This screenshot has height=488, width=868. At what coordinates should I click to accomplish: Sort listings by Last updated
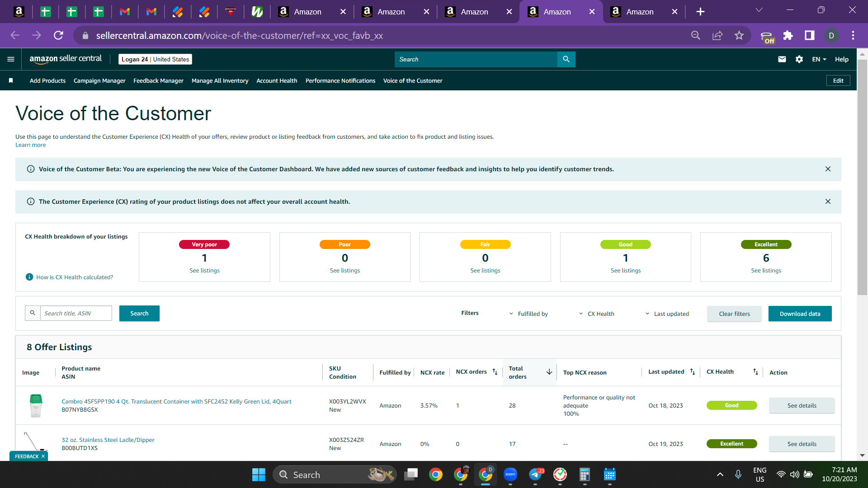tap(693, 372)
